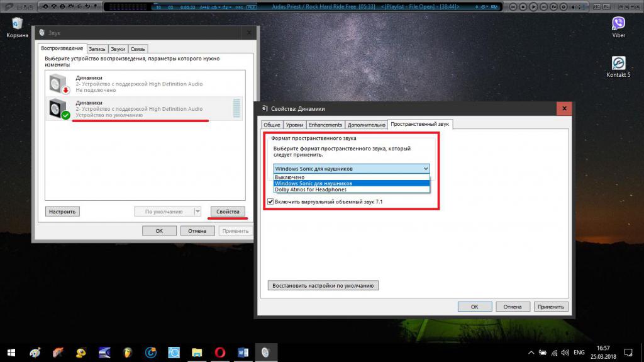Switch to the Уровни tab
The image size is (644, 362).
(294, 125)
